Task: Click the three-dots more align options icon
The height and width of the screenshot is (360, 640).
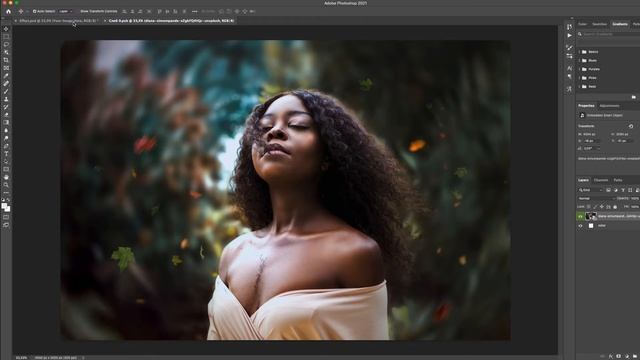Action: coord(195,11)
